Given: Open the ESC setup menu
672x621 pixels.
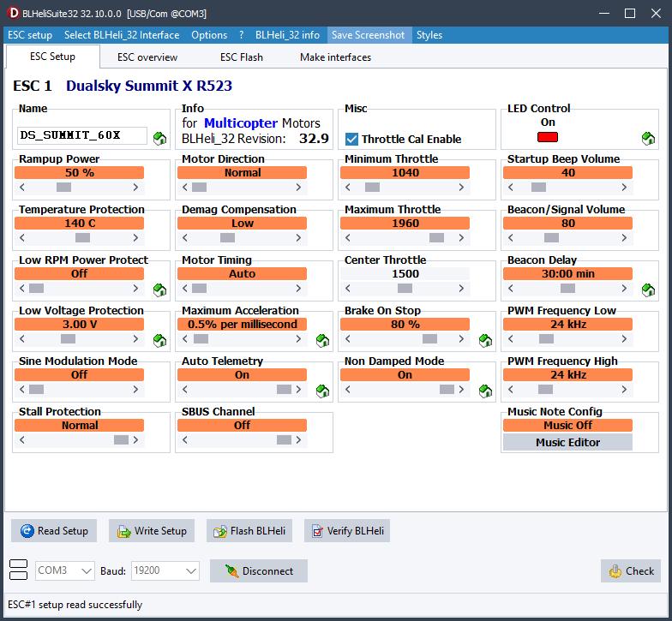Looking at the screenshot, I should [30, 34].
